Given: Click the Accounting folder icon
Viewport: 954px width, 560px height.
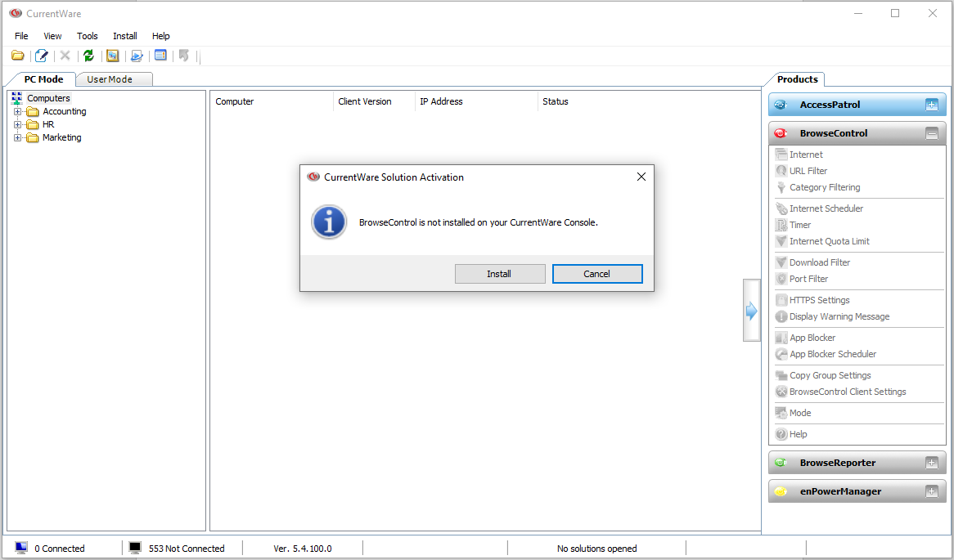Looking at the screenshot, I should pyautogui.click(x=33, y=111).
